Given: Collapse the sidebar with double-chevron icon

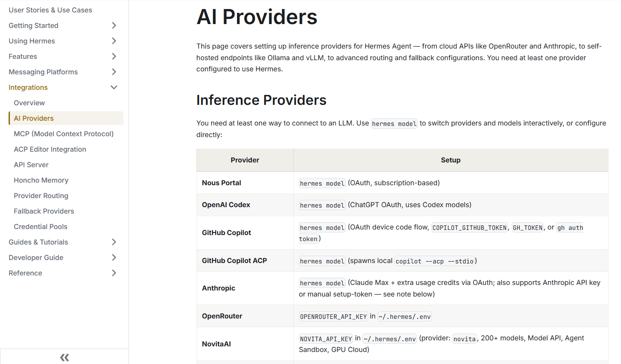Looking at the screenshot, I should coord(65,357).
